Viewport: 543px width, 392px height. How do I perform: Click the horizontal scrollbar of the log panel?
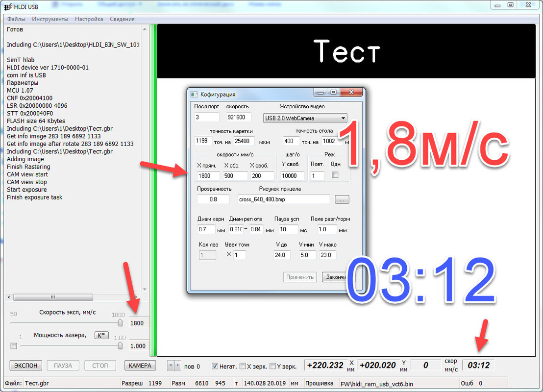tap(53, 297)
